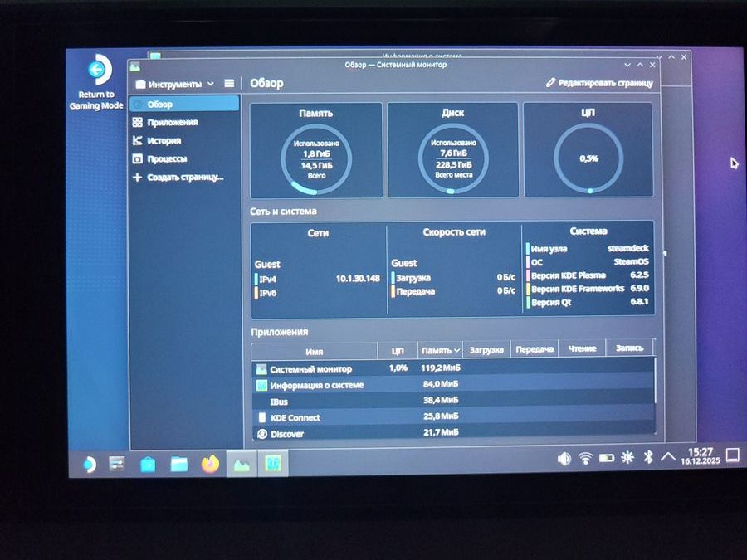The width and height of the screenshot is (747, 560).
Task: Launch Discover store from the taskbar
Action: (148, 464)
